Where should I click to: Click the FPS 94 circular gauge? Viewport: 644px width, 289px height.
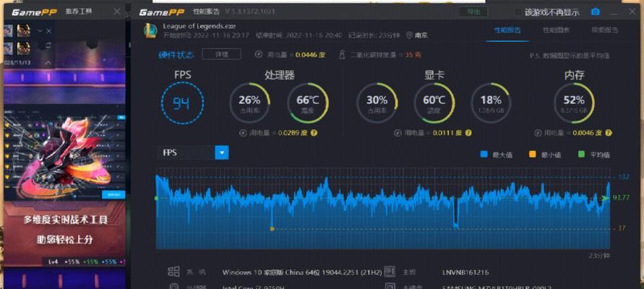pos(182,103)
